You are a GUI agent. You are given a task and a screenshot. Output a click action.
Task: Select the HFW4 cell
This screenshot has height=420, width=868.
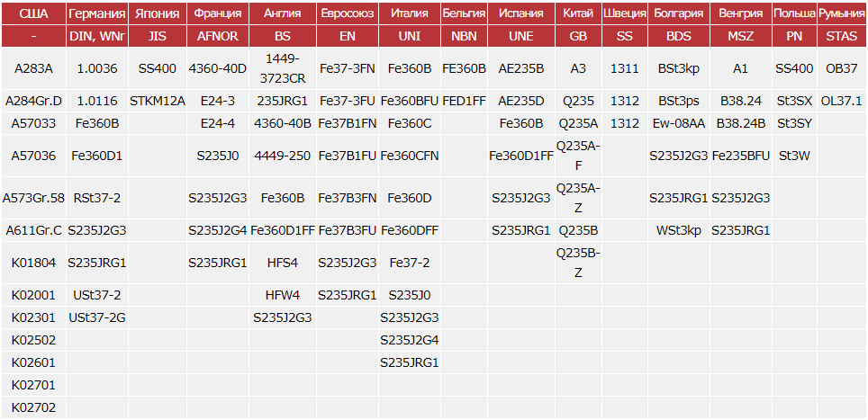tap(282, 295)
